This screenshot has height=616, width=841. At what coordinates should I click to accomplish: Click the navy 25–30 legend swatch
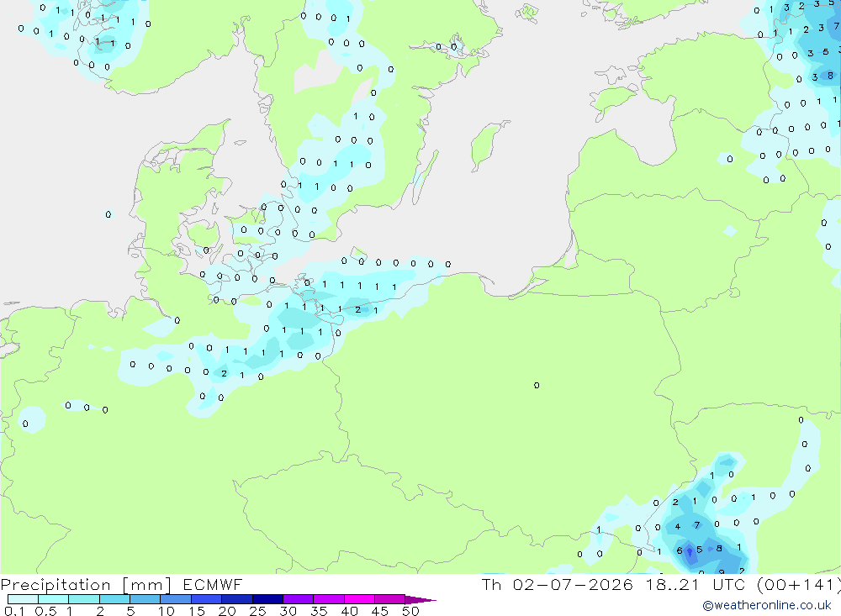click(267, 599)
